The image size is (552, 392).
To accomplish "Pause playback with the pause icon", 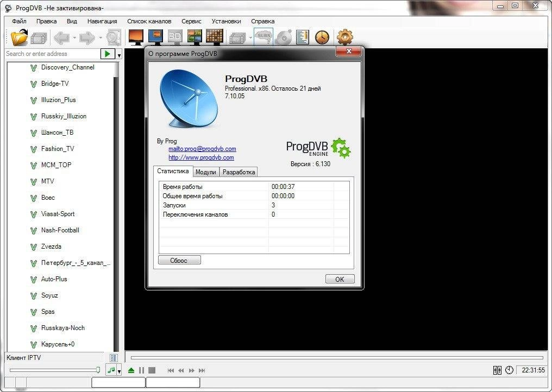I will [141, 370].
